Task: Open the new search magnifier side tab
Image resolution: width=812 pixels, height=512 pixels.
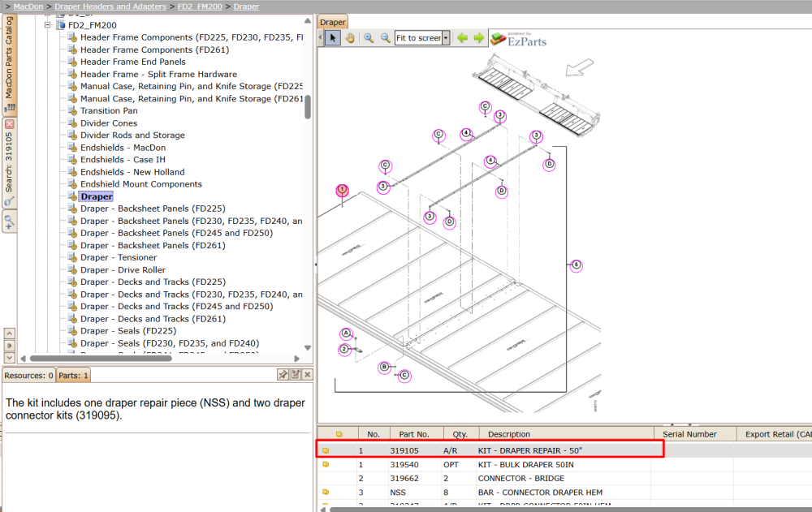Action: (x=9, y=222)
